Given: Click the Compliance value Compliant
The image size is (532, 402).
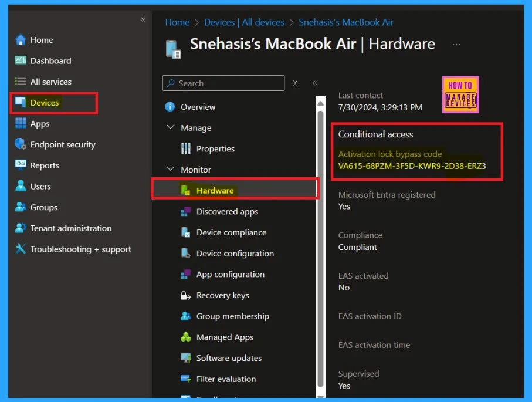Looking at the screenshot, I should click(357, 247).
